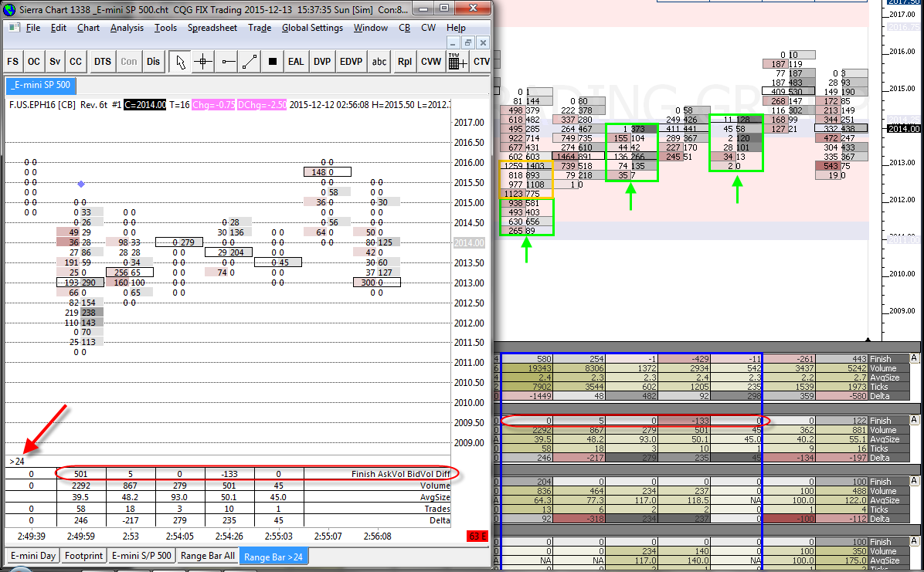The width and height of the screenshot is (924, 572).
Task: Open the Global Settings menu
Action: (x=312, y=28)
